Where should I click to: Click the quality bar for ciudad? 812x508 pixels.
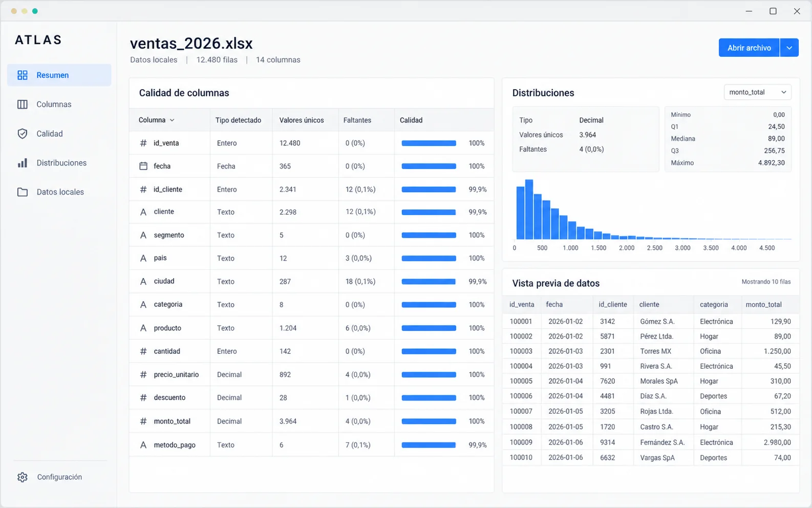coord(429,282)
